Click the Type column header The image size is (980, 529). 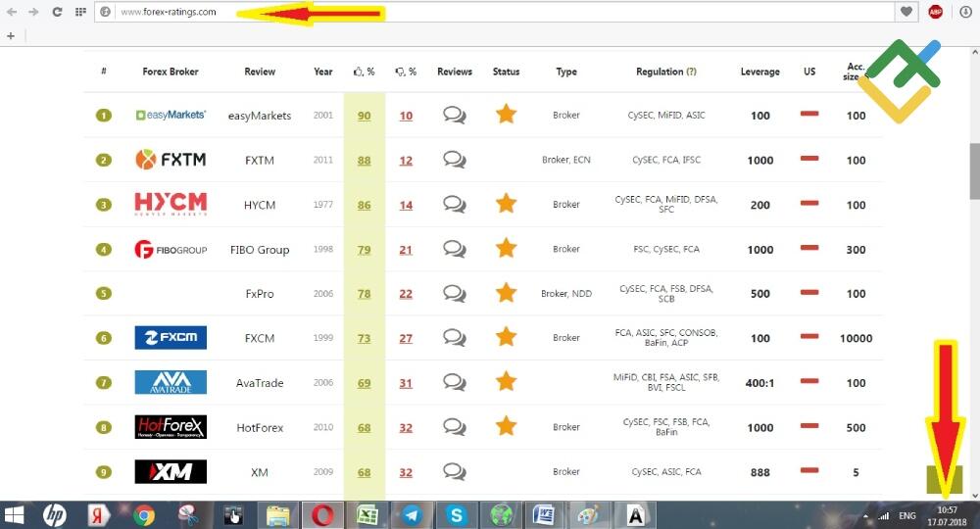[566, 72]
